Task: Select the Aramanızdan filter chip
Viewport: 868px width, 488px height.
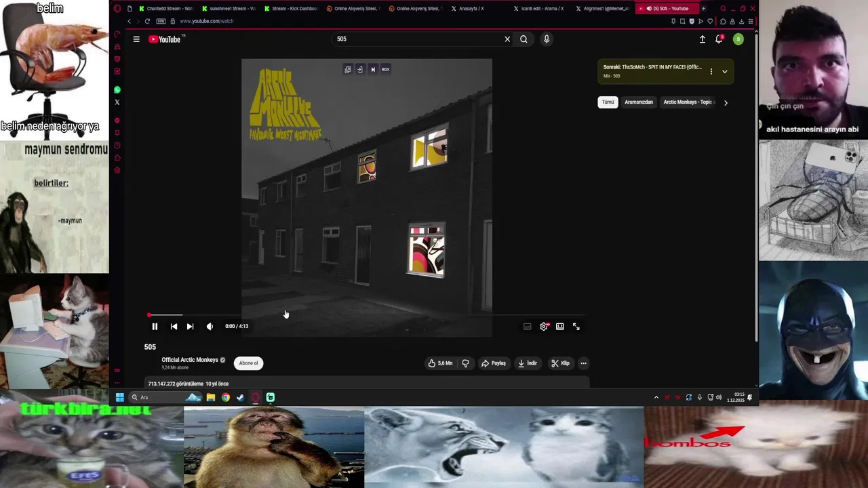Action: [639, 102]
